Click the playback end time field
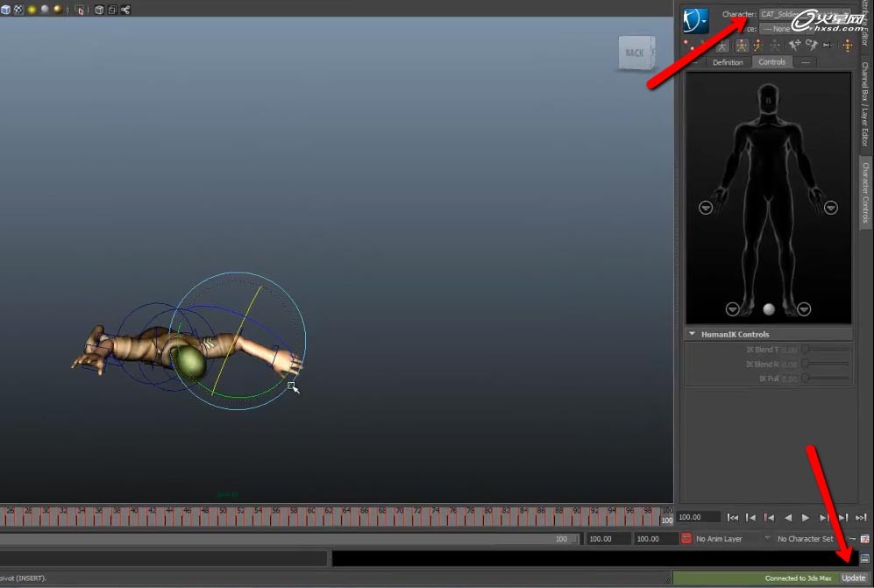Screen dimensions: 874x588 608,539
